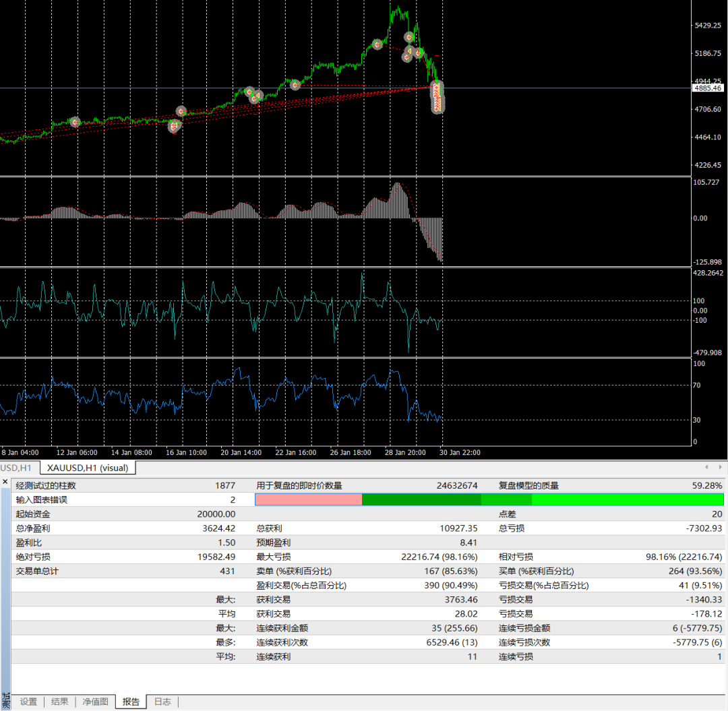The image size is (728, 711).
Task: Click the 复盘模型的质量 value 59.28%
Action: [707, 485]
